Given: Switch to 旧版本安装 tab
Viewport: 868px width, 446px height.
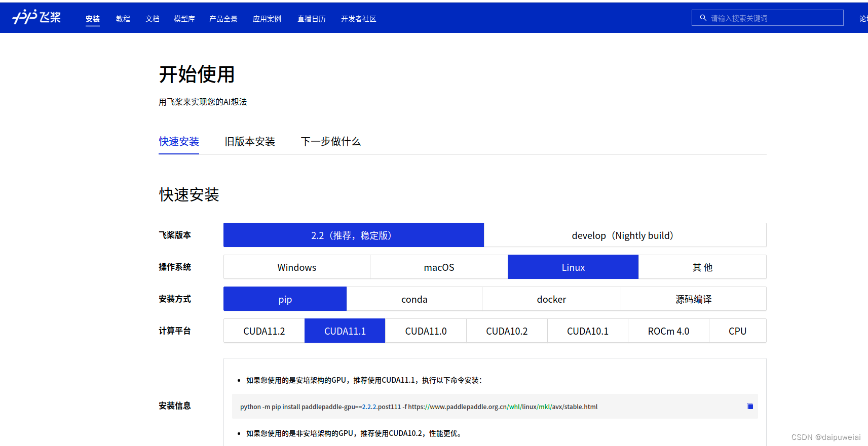Looking at the screenshot, I should pos(250,141).
